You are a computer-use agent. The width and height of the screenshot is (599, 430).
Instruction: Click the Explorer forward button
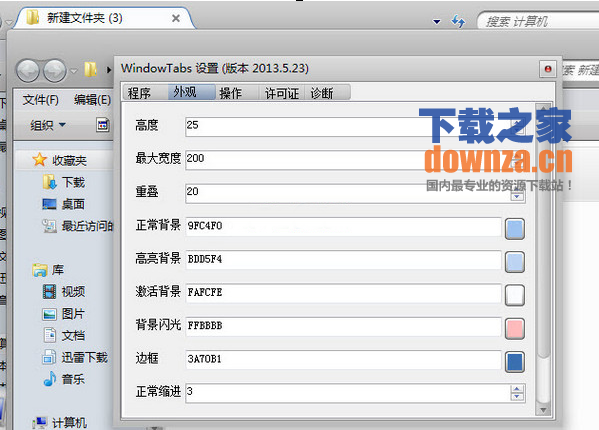[55, 71]
